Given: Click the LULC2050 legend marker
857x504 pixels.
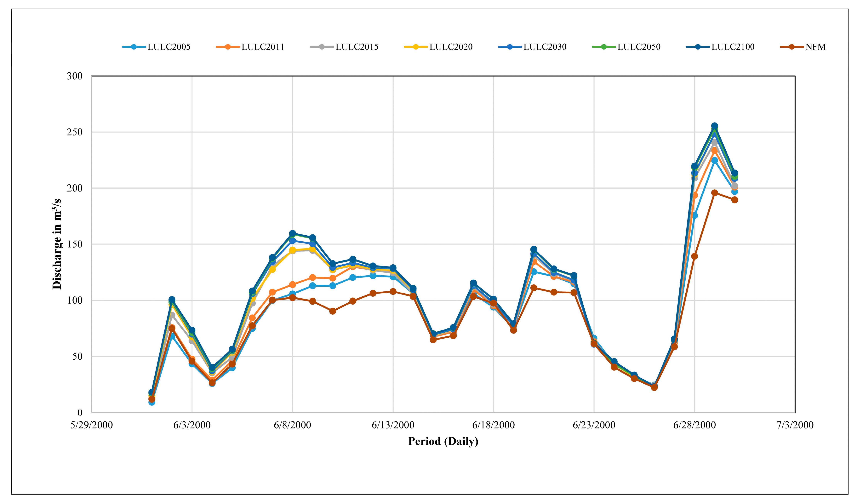Looking at the screenshot, I should [604, 47].
